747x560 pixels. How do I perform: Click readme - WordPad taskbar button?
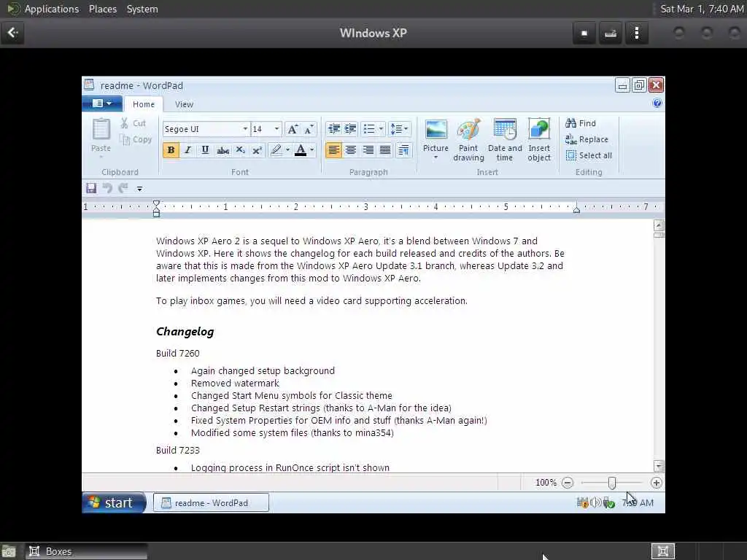[211, 503]
